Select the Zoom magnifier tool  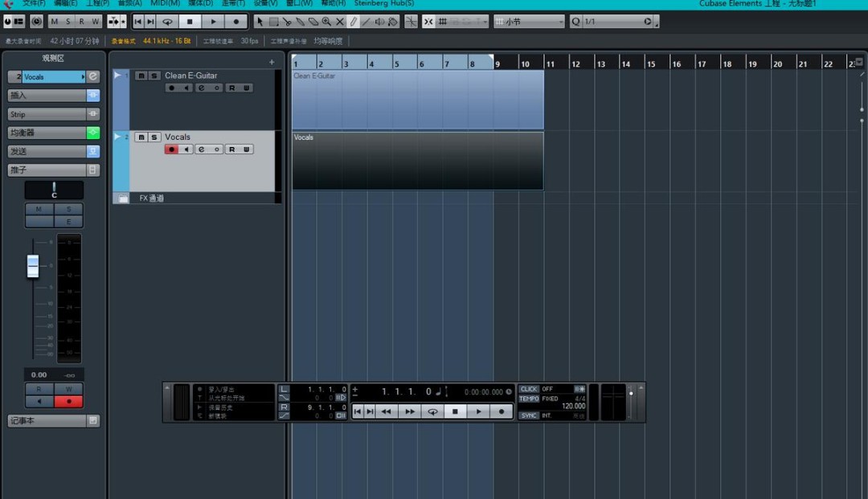[x=327, y=22]
